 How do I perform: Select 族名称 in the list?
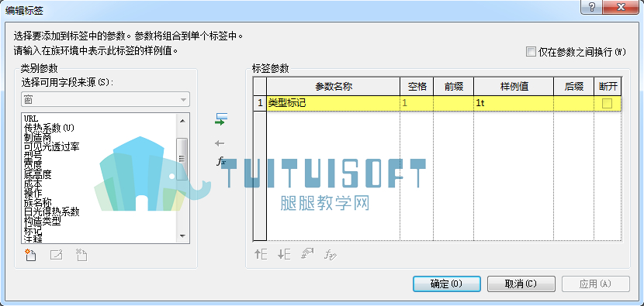click(x=37, y=203)
